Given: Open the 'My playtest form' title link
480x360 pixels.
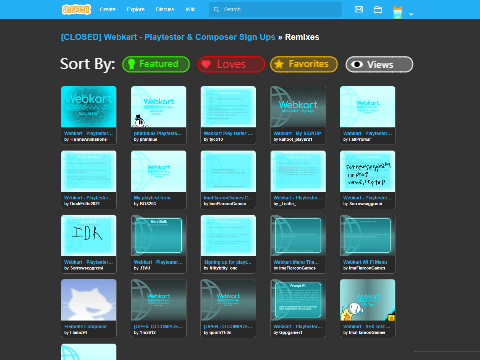Looking at the screenshot, I should click(x=152, y=198).
